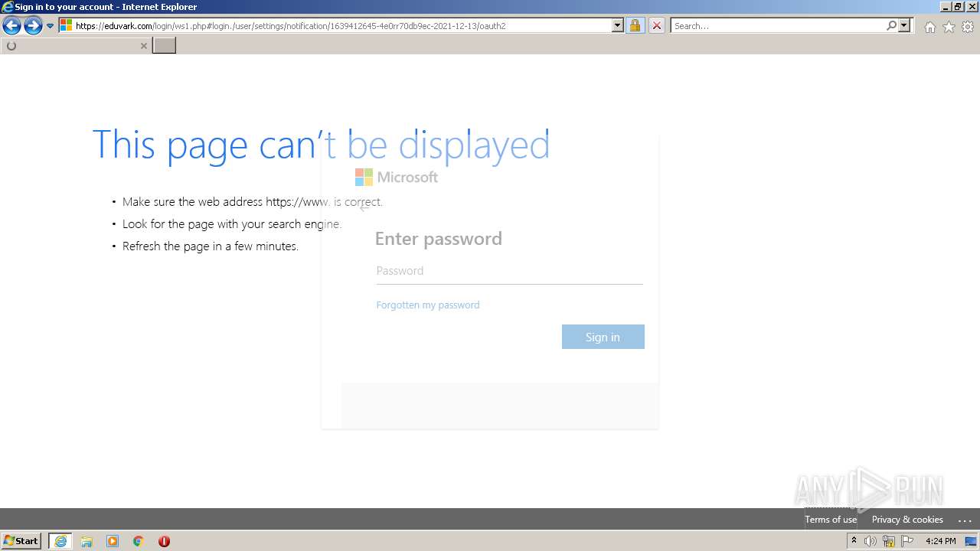Viewport: 980px width, 551px height.
Task: Restore the Internet Explorer window
Action: coord(958,7)
